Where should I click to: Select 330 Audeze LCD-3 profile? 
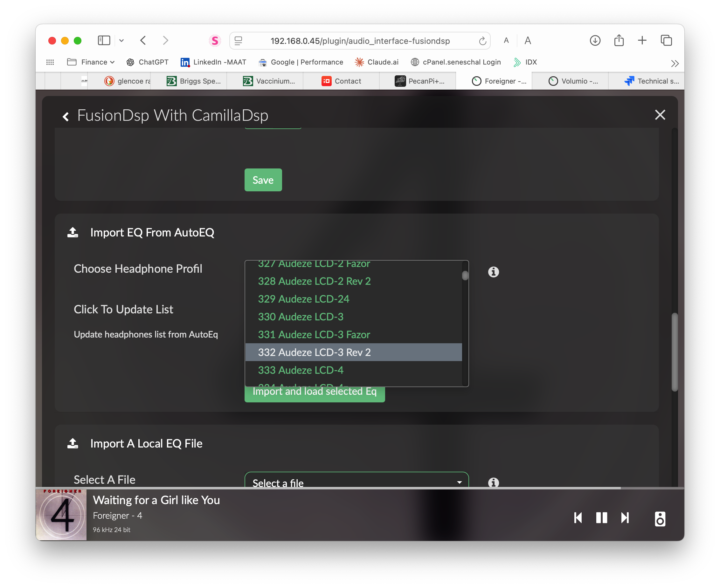[x=353, y=317]
